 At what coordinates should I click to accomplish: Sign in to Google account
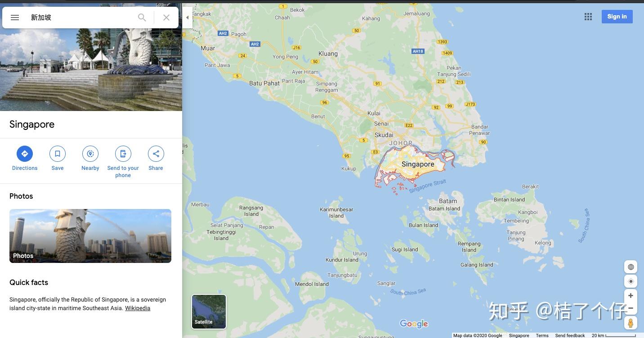pos(617,17)
